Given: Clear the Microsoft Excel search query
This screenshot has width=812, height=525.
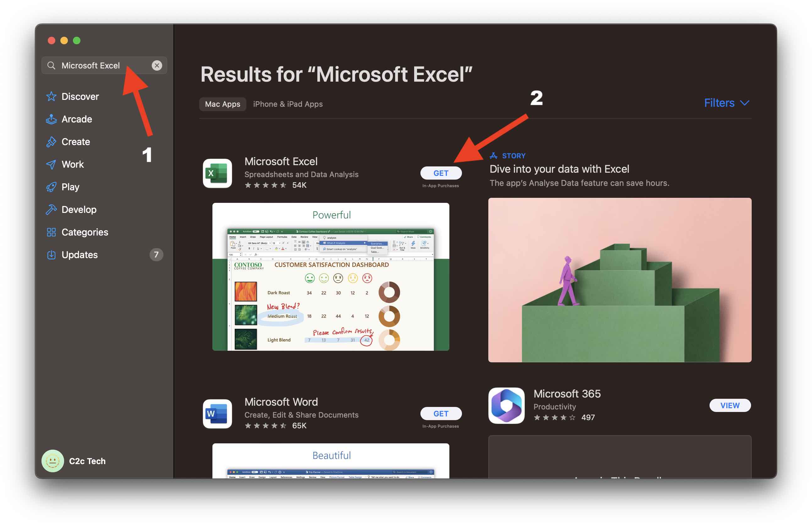Looking at the screenshot, I should [157, 65].
